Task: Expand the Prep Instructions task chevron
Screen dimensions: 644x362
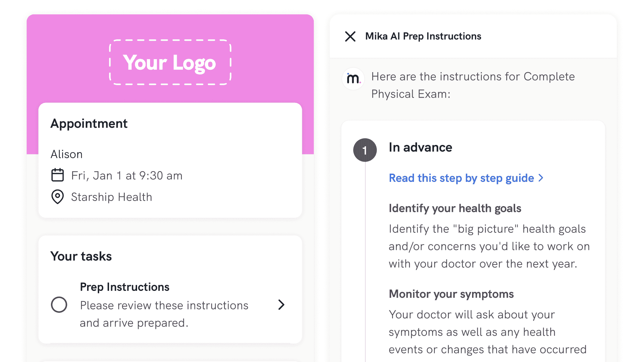Action: click(x=281, y=305)
